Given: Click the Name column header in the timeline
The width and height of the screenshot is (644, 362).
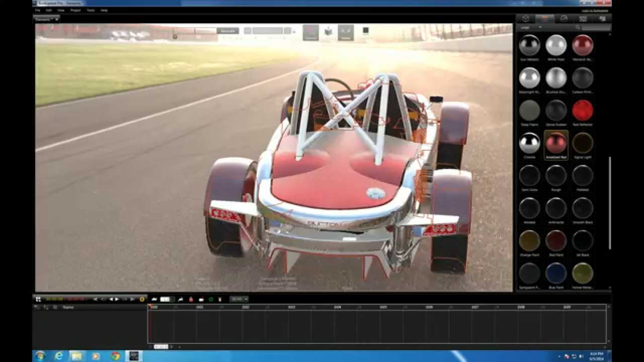Looking at the screenshot, I should coord(68,307).
